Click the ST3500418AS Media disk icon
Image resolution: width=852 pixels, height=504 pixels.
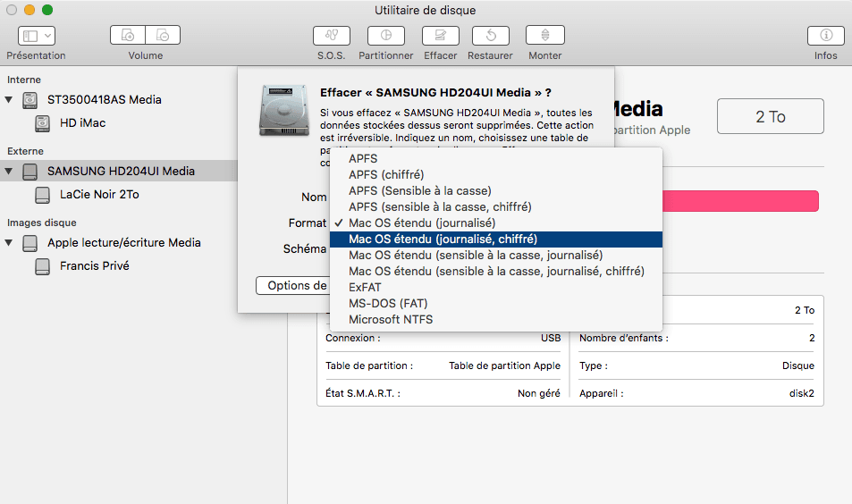pos(30,100)
